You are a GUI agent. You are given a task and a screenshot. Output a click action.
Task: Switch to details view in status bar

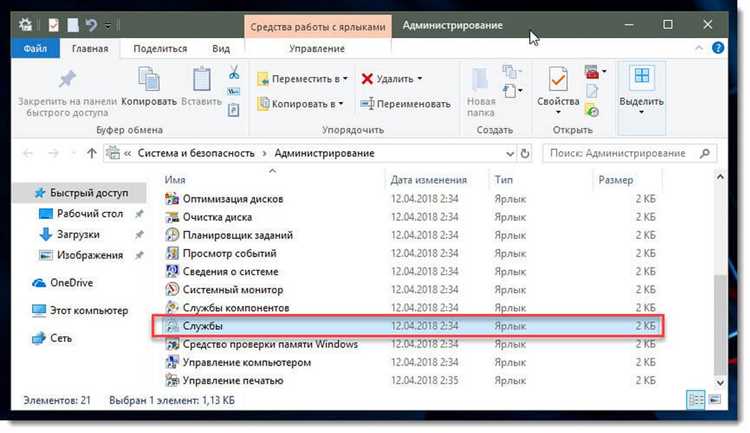point(697,400)
